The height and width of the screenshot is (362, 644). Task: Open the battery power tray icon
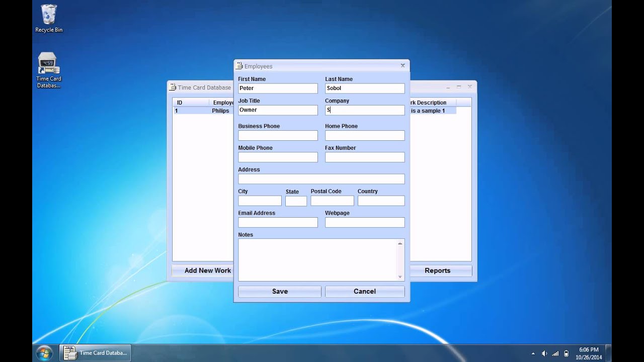click(566, 353)
